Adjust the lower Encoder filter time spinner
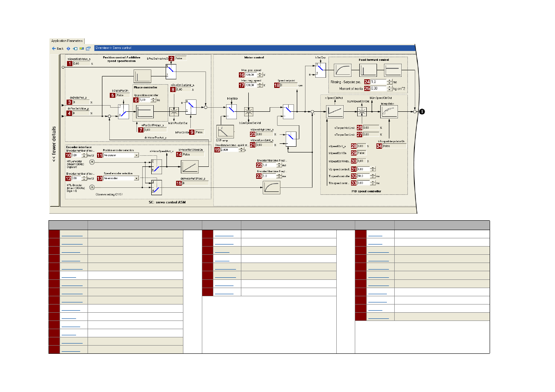The image size is (555, 392). point(279,176)
